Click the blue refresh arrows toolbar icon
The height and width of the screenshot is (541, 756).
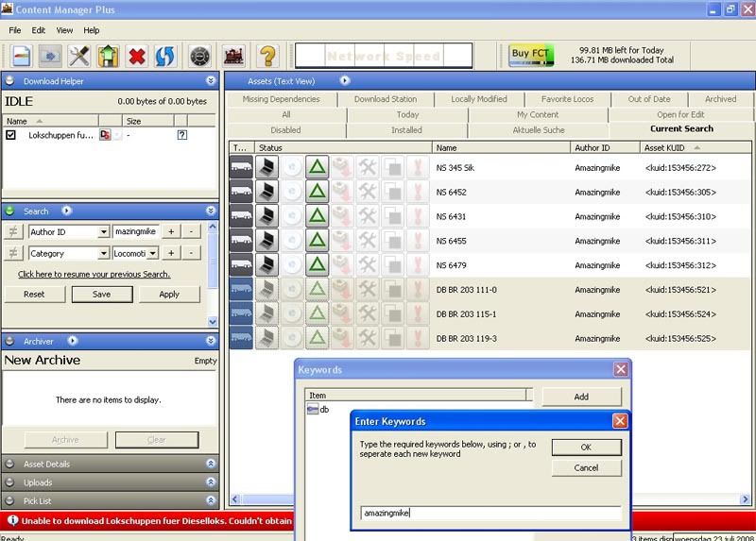pyautogui.click(x=164, y=57)
